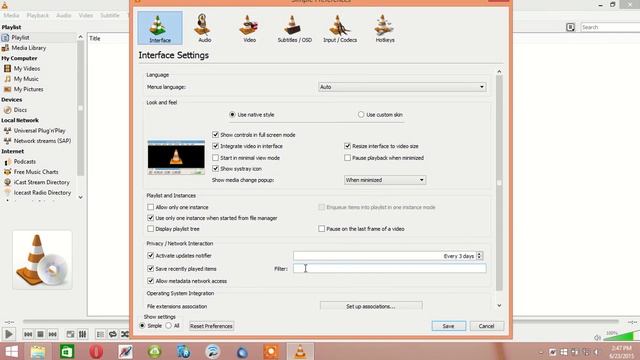Open Playback menu in VLC window
The height and width of the screenshot is (360, 640).
click(38, 15)
